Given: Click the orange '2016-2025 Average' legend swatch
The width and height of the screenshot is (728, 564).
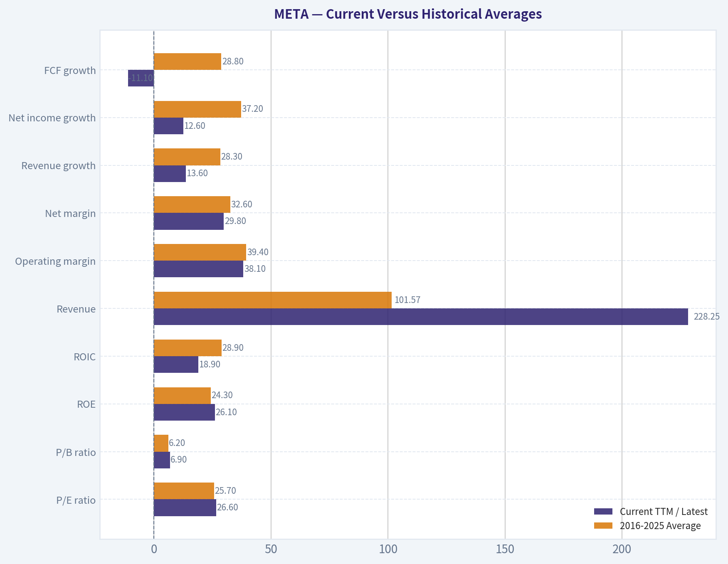Looking at the screenshot, I should pos(603,525).
